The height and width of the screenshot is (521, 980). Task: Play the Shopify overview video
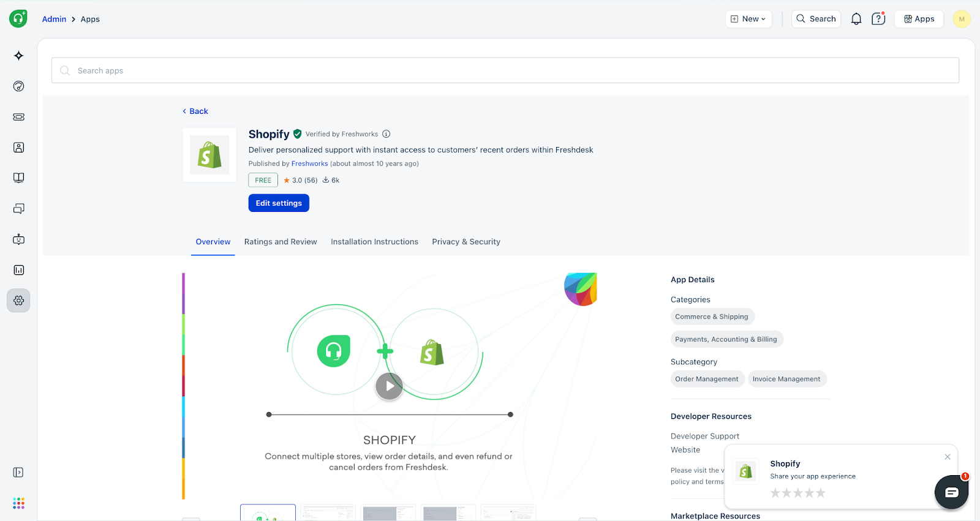389,386
